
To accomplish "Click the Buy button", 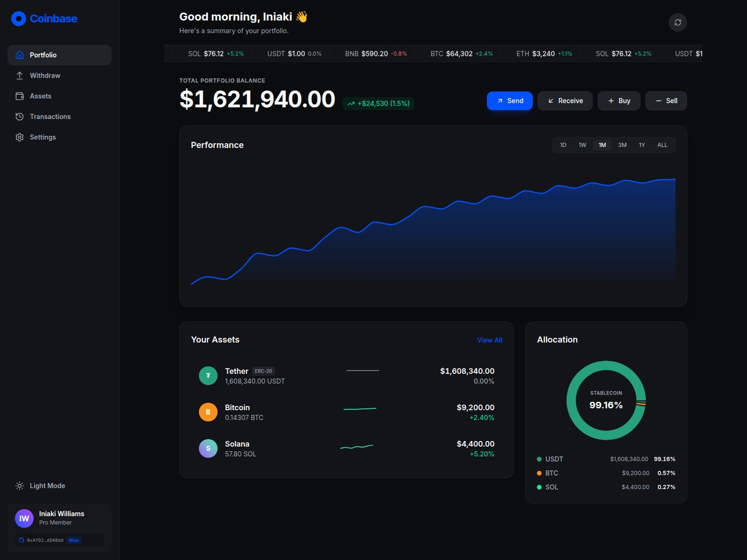I will click(x=619, y=101).
